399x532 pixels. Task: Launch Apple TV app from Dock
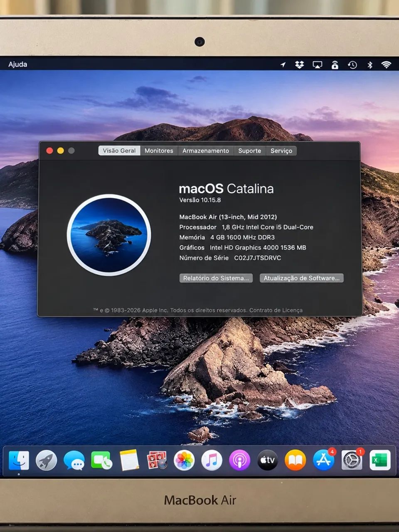[268, 461]
